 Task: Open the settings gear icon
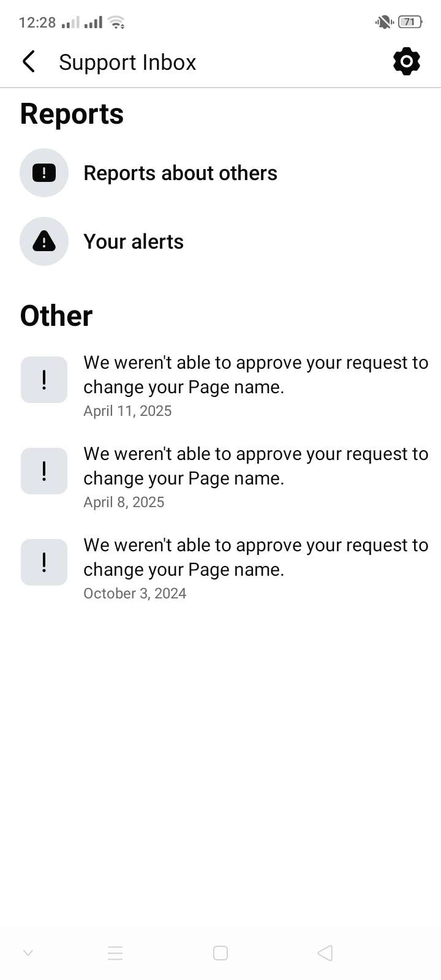407,62
